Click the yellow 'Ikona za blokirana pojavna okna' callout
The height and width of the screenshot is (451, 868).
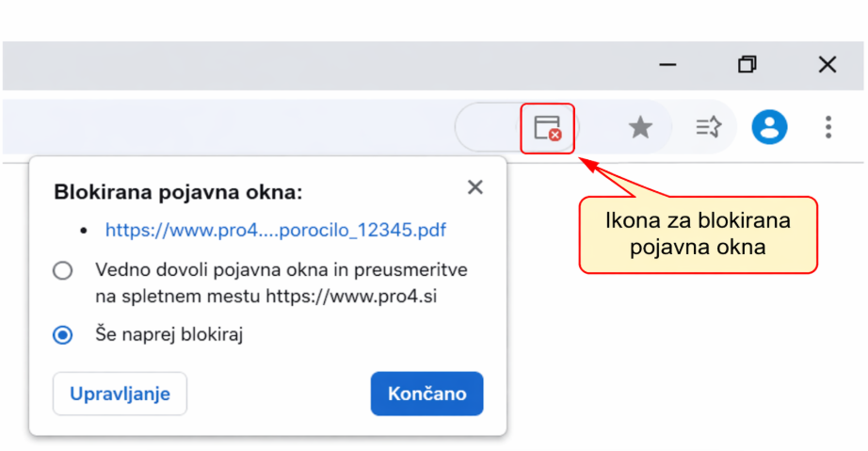click(x=698, y=234)
